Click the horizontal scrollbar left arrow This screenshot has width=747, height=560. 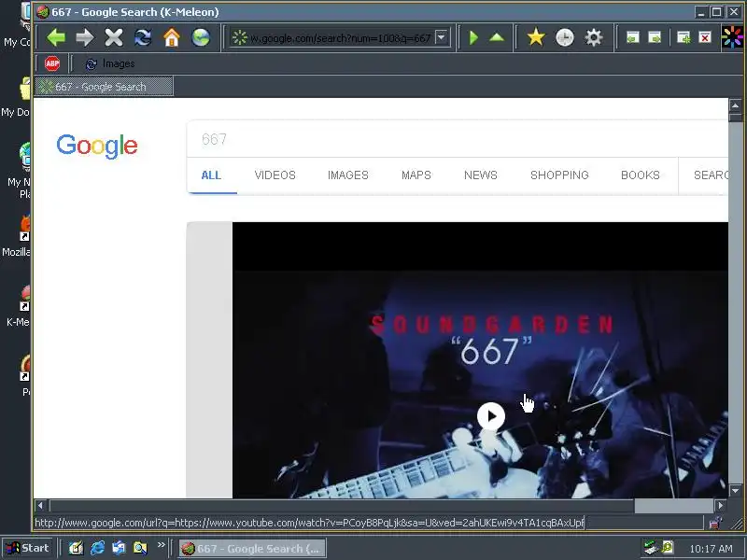(x=40, y=505)
